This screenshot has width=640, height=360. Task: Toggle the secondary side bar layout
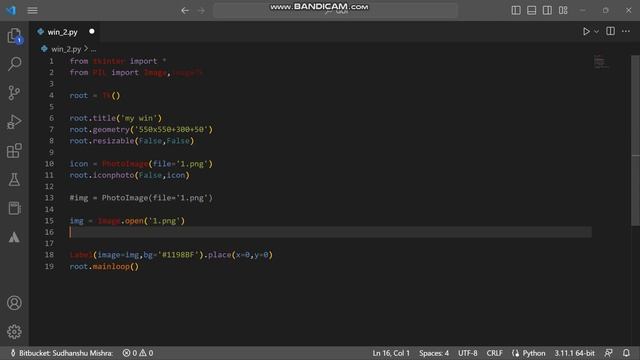[x=547, y=10]
